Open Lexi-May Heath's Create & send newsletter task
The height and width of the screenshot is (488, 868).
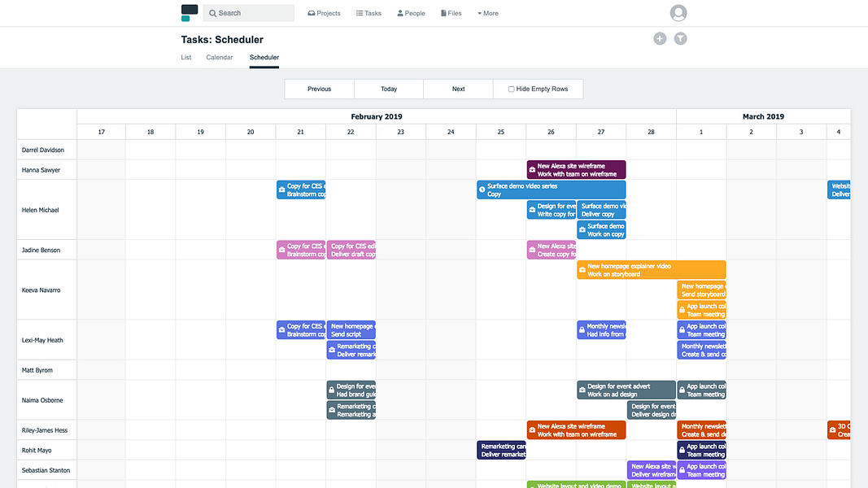coord(701,350)
